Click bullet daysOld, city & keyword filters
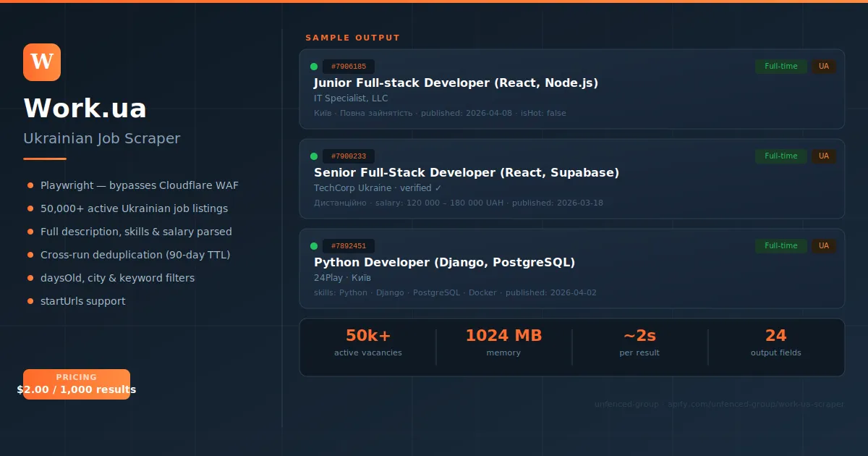The height and width of the screenshot is (456, 868). click(x=117, y=278)
